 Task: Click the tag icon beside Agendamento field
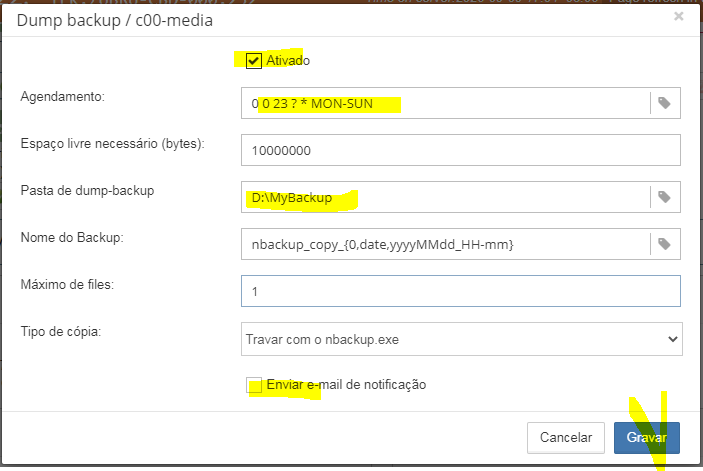tap(664, 102)
